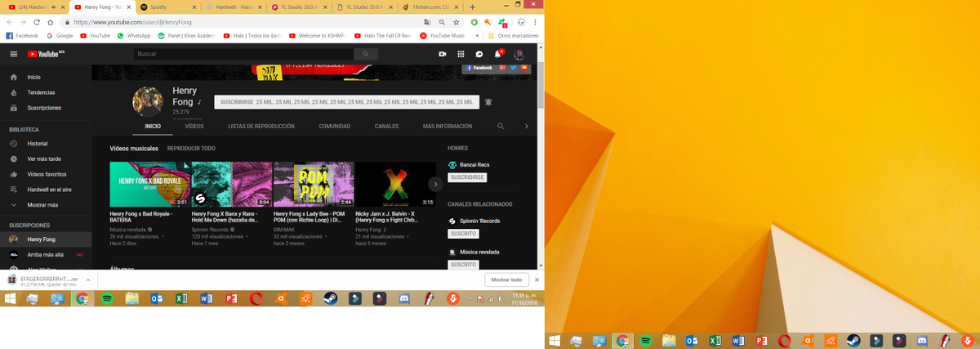Open the Google+ icon on the channel banner

point(502,68)
